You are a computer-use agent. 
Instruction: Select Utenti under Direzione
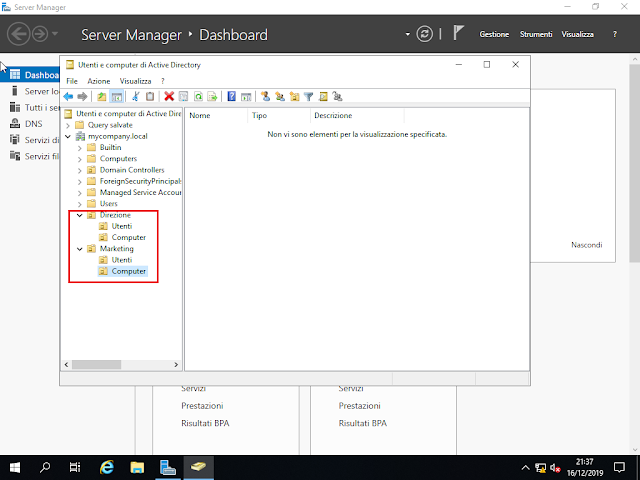coord(122,226)
